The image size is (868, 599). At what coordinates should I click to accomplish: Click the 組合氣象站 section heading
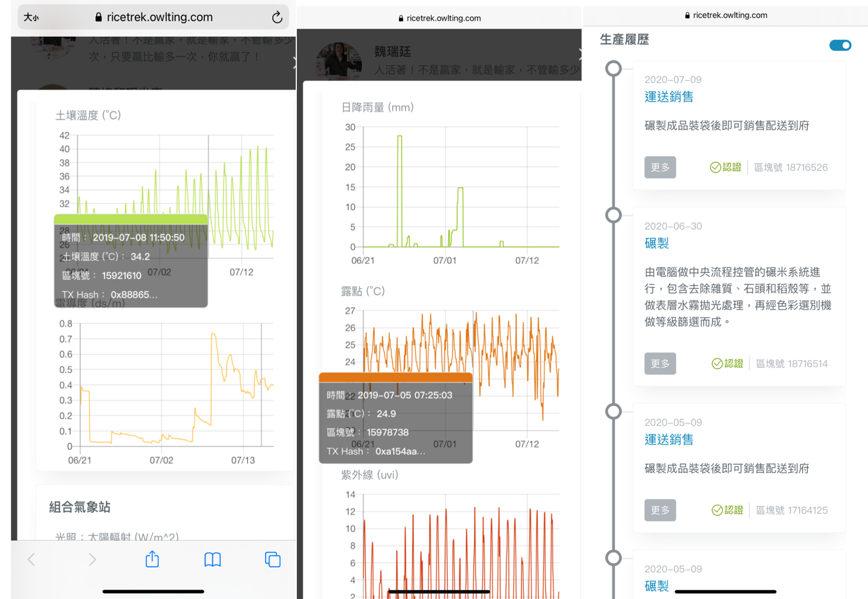[79, 507]
